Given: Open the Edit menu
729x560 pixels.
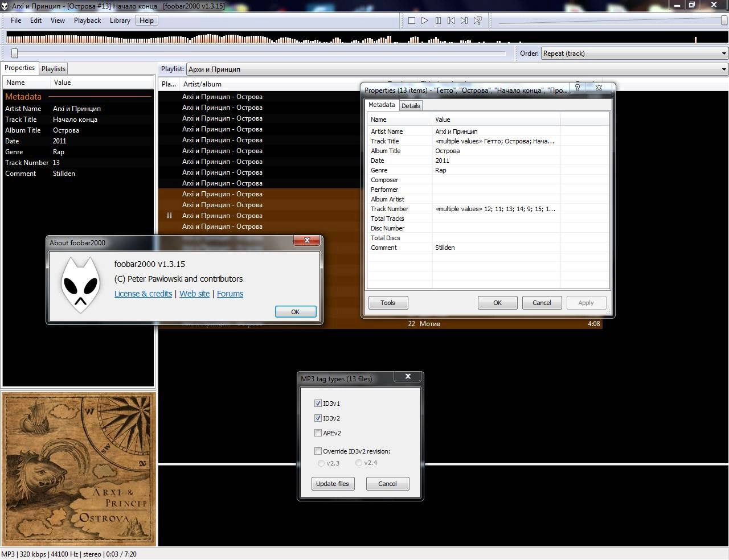Looking at the screenshot, I should [x=36, y=20].
